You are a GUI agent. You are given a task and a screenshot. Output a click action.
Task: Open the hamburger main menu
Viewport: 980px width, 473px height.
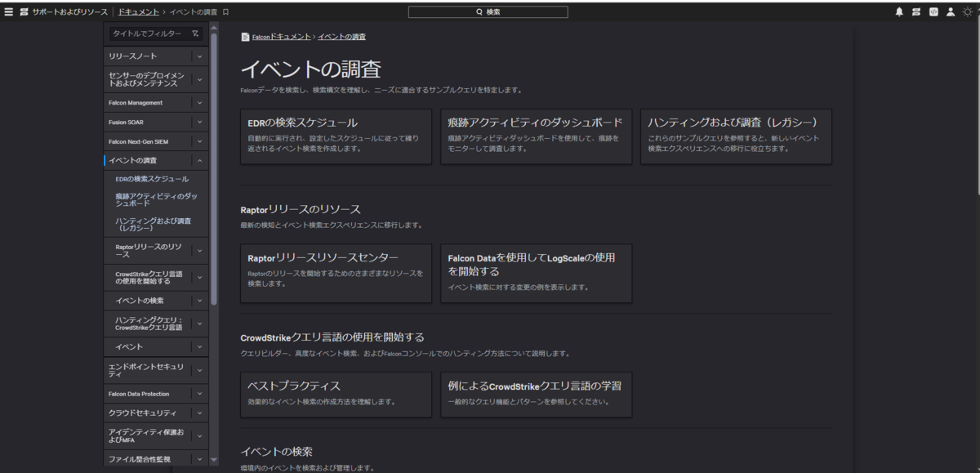[x=8, y=12]
